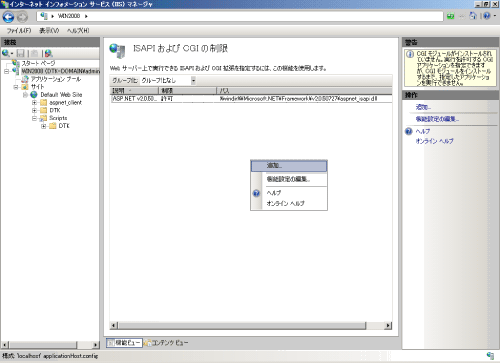Click the green refresh page icon
The image size is (500, 363).
(x=451, y=16)
